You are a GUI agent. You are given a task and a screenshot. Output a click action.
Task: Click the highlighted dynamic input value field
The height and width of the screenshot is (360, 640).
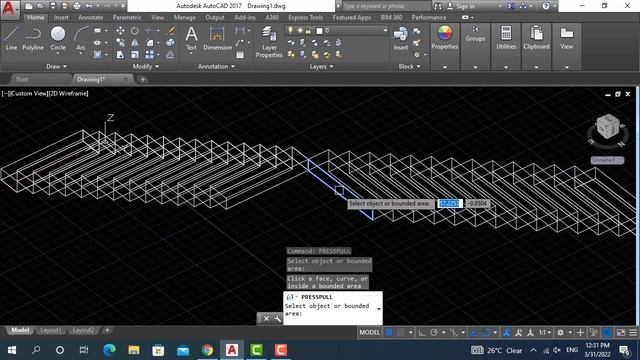(x=449, y=203)
